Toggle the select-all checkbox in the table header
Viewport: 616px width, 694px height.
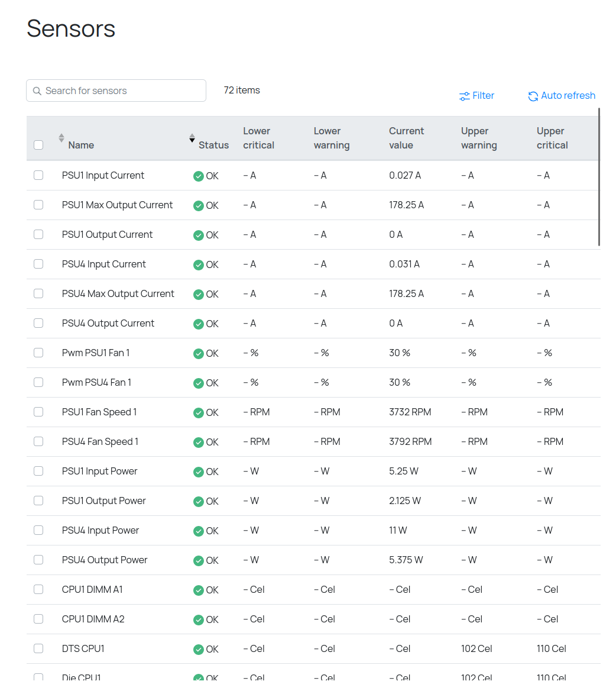38,145
